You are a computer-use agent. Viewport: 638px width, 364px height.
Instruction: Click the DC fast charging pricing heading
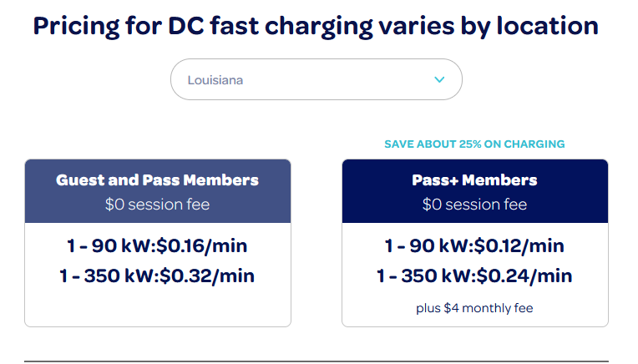tap(316, 26)
